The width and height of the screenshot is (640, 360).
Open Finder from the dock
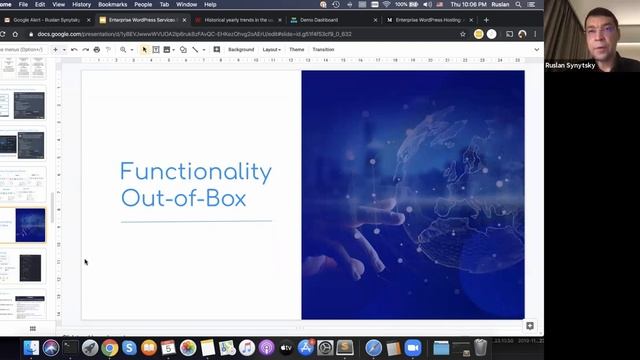point(31,348)
